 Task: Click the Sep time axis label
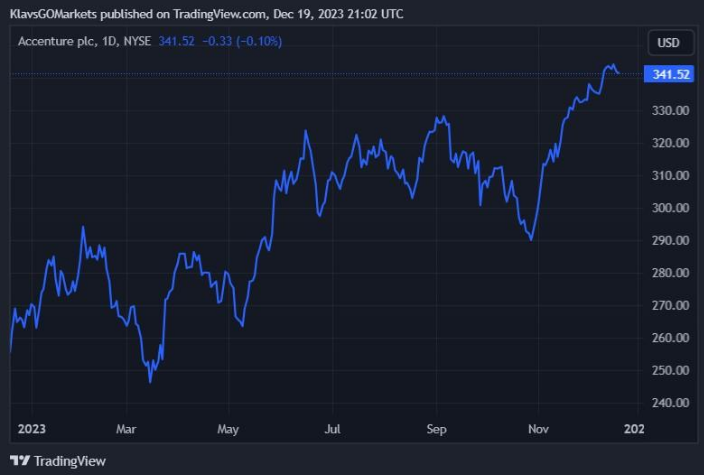click(436, 429)
